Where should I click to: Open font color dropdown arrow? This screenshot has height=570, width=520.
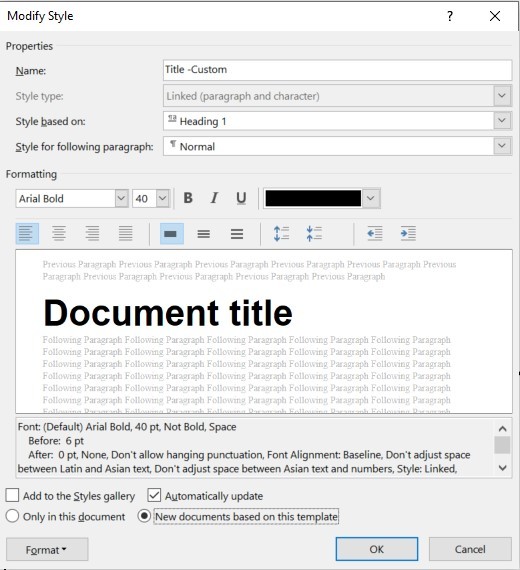[371, 198]
